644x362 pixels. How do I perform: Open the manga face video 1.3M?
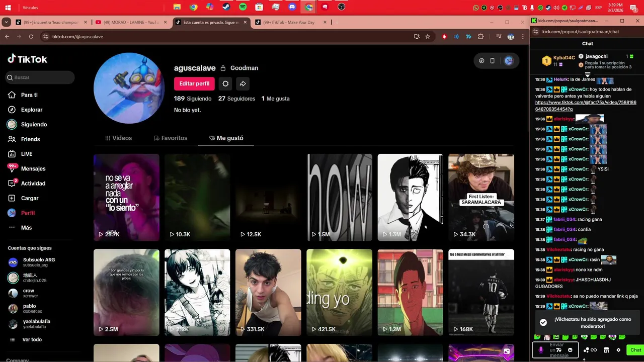pos(411,197)
